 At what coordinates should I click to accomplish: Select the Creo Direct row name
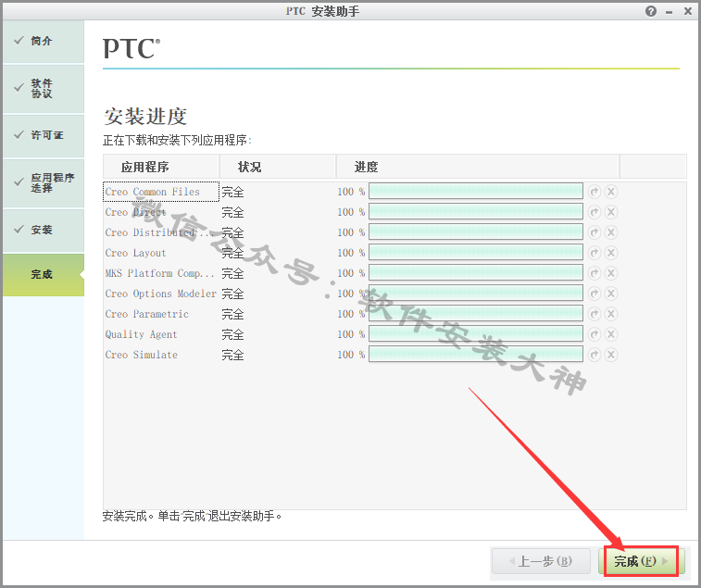[135, 212]
